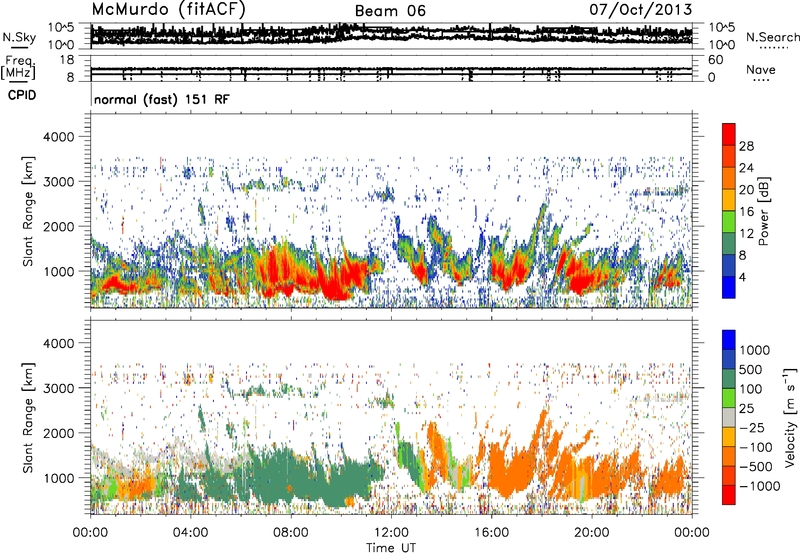This screenshot has width=800, height=554.
Task: Click the 'N.Search' legend label
Action: tap(772, 37)
